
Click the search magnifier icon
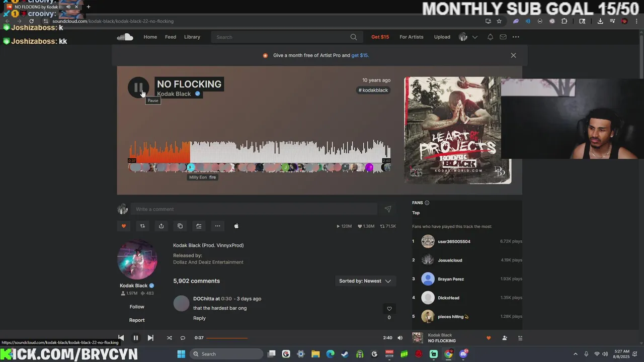point(354,37)
